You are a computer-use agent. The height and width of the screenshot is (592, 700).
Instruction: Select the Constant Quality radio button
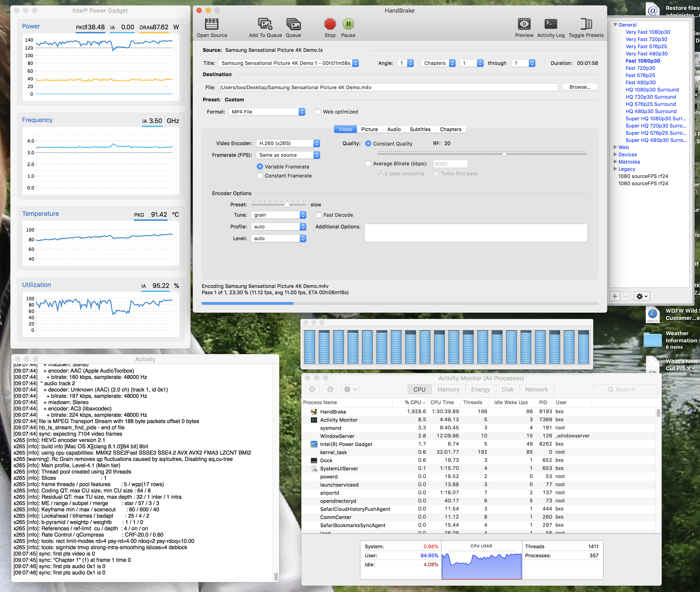click(x=368, y=143)
